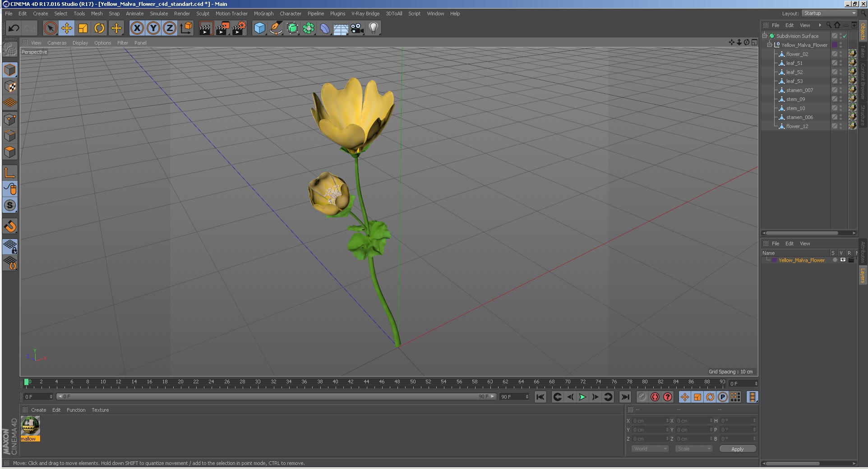Toggle Autokeying red button
Screen dimensions: 868x469
(655, 397)
